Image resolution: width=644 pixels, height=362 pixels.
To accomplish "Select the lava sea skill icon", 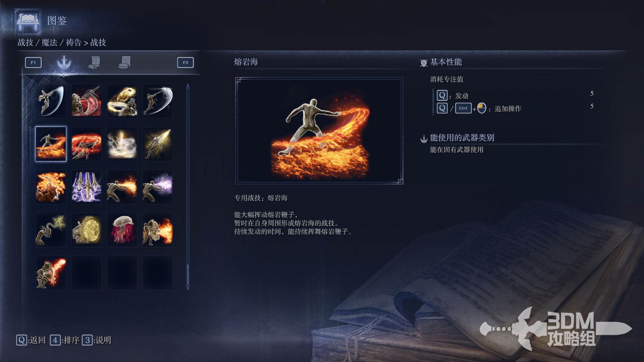I will tap(51, 144).
